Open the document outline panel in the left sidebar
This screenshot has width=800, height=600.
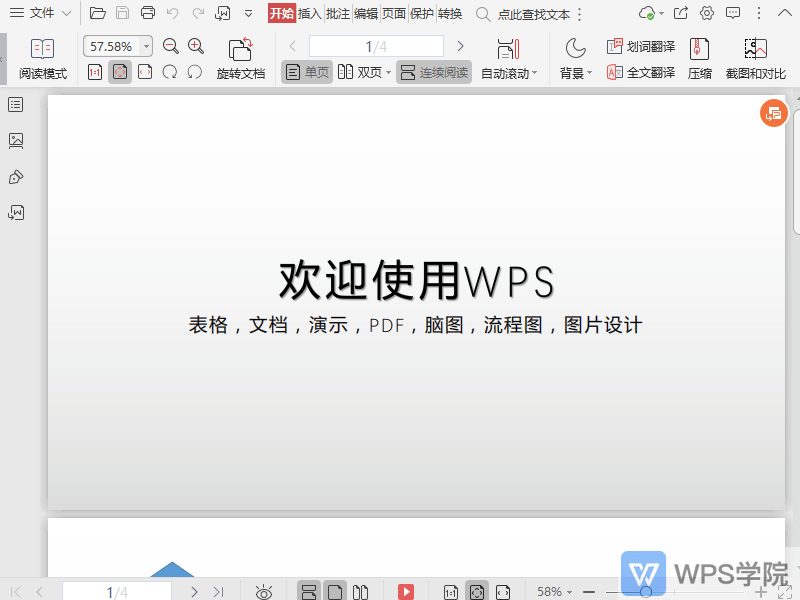[x=15, y=105]
